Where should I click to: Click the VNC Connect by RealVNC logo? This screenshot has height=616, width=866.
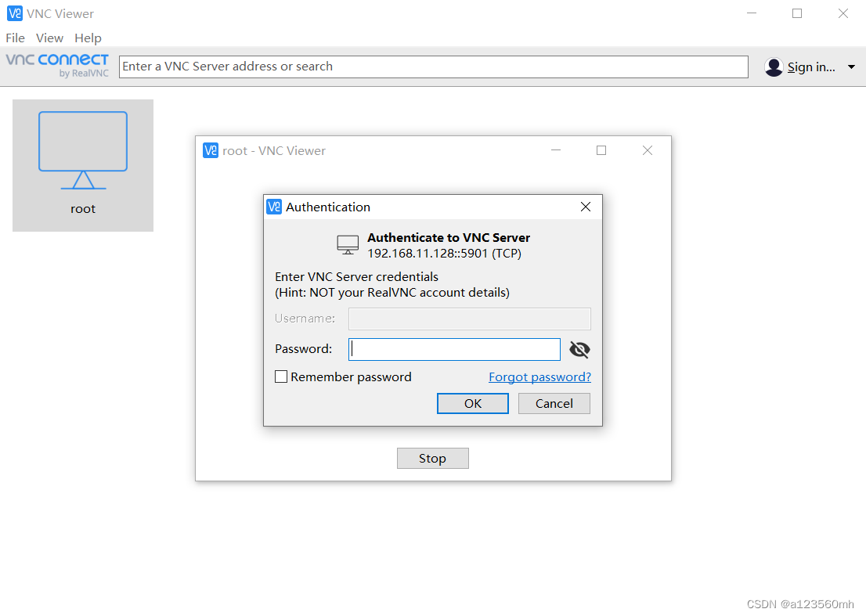click(x=57, y=65)
